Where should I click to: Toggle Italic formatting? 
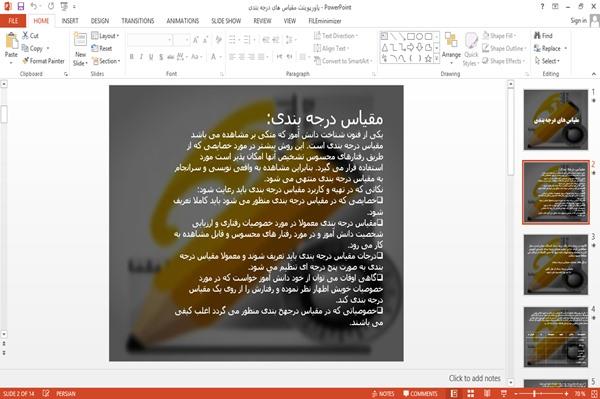(x=141, y=57)
